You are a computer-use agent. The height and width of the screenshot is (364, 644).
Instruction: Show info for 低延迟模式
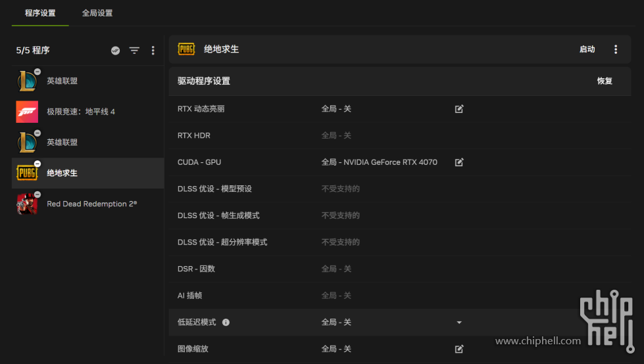pos(226,323)
